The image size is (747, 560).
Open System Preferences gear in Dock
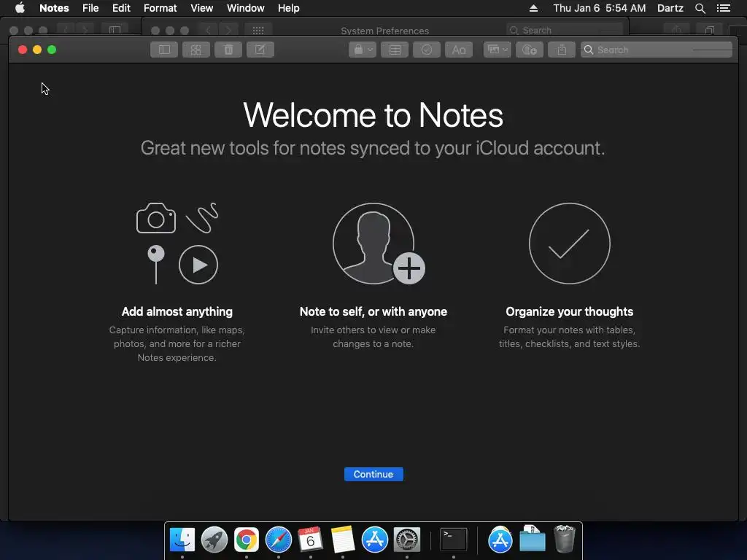[x=407, y=540]
